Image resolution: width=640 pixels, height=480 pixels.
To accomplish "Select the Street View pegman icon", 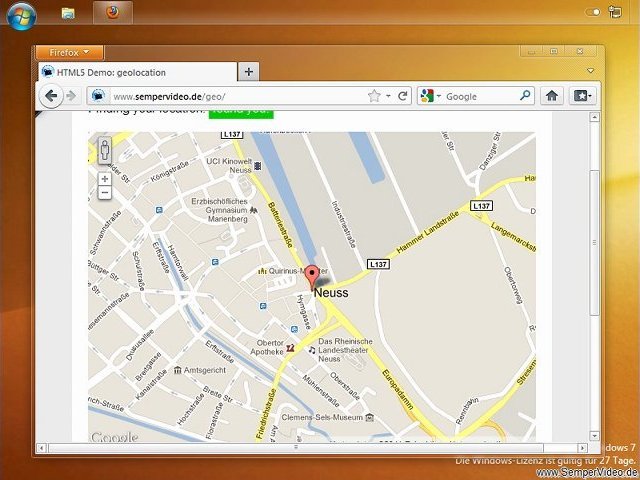I will pyautogui.click(x=105, y=150).
